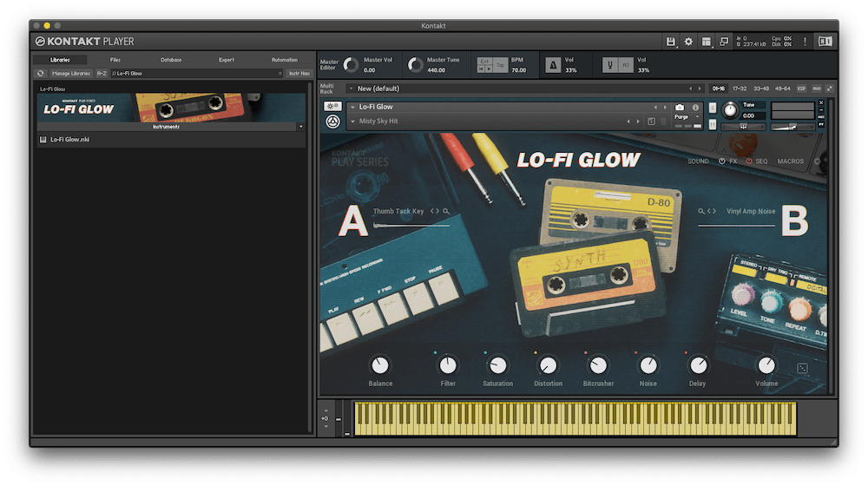Open Lo-Fi Glow.nki instrument file
Screen dimensions: 868x486
(171, 140)
